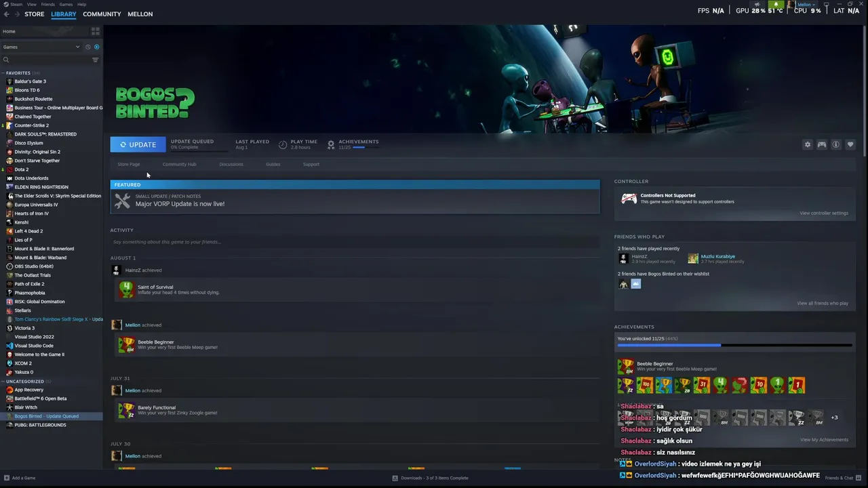Select Dota 2 in library list

point(52,169)
